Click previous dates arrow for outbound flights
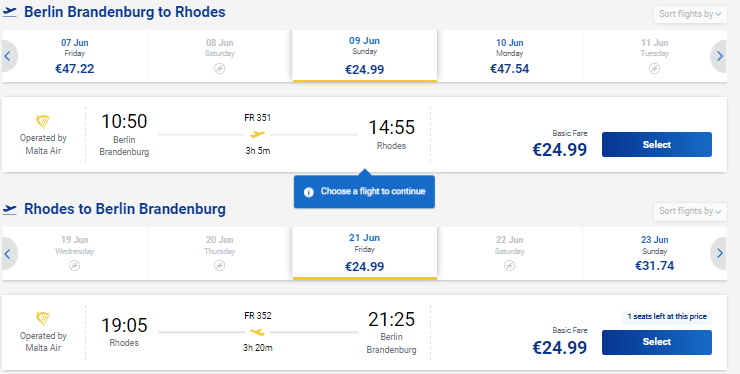 point(8,56)
